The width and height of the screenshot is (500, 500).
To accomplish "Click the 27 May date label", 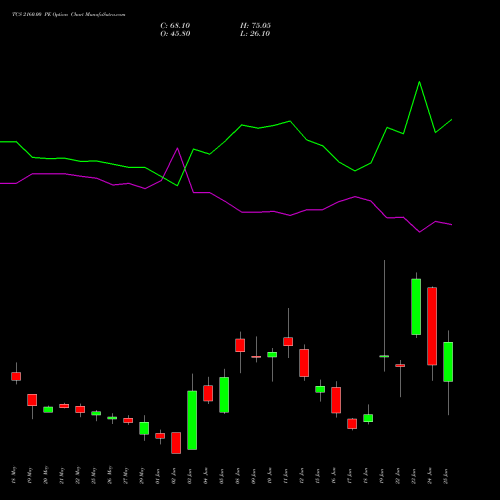I will click(x=126, y=476).
